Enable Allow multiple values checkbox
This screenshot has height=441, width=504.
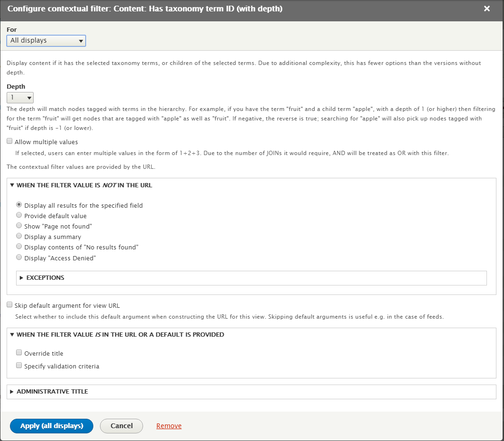[9, 141]
